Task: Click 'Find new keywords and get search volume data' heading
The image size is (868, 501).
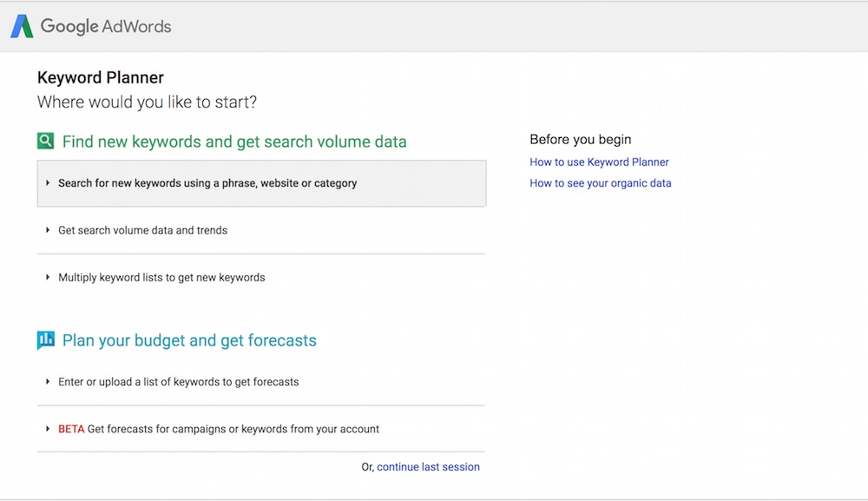Action: tap(234, 142)
